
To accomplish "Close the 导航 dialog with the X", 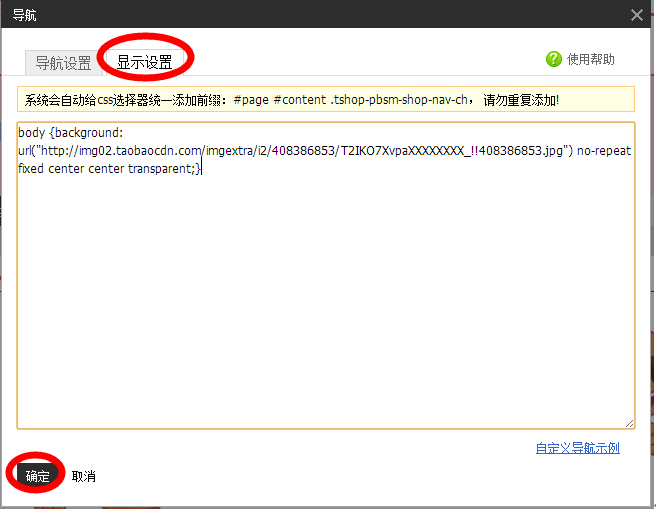I will click(x=637, y=15).
